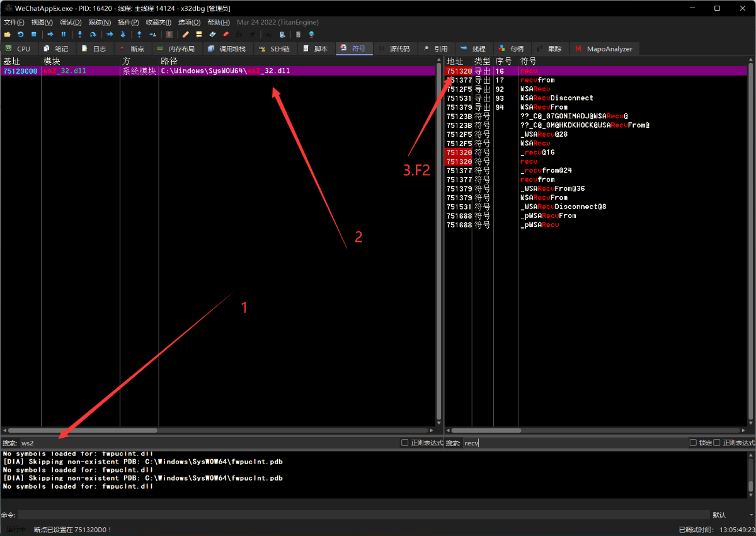Open the Intermodular Calls toolbar icon

pyautogui.click(x=282, y=34)
